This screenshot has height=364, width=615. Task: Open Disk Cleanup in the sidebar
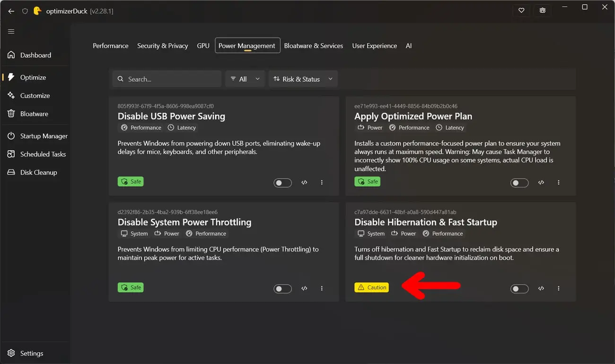click(x=35, y=173)
